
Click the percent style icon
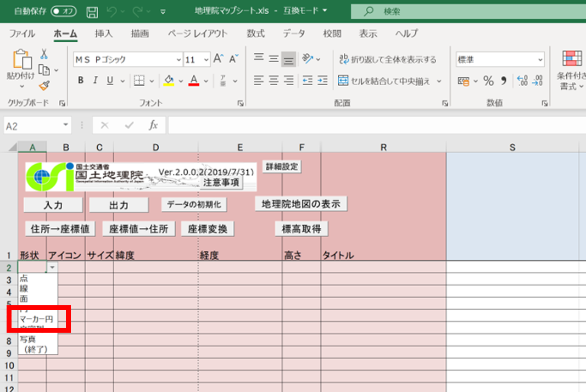[x=488, y=81]
